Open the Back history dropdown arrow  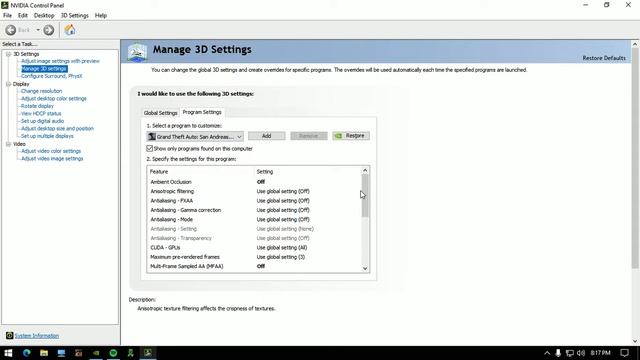click(38, 30)
